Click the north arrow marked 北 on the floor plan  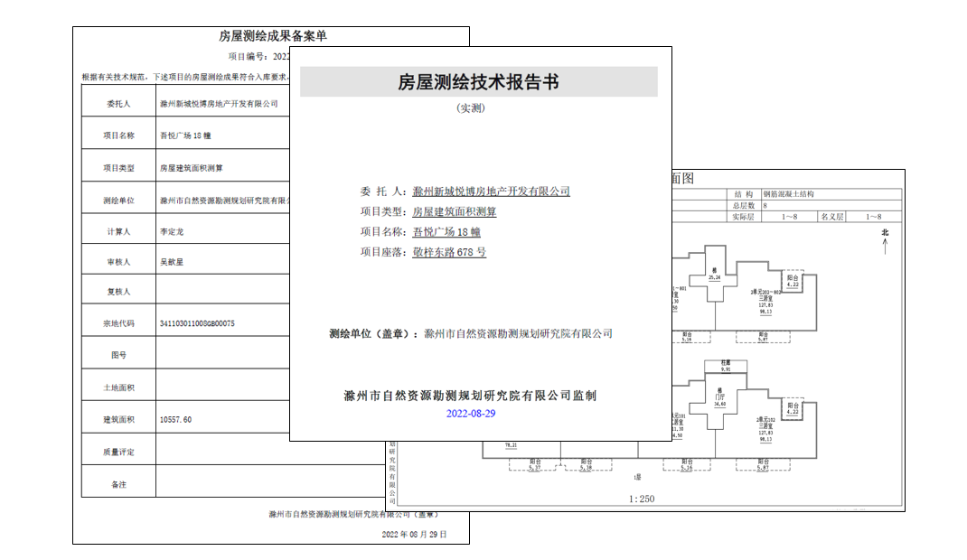tap(885, 241)
